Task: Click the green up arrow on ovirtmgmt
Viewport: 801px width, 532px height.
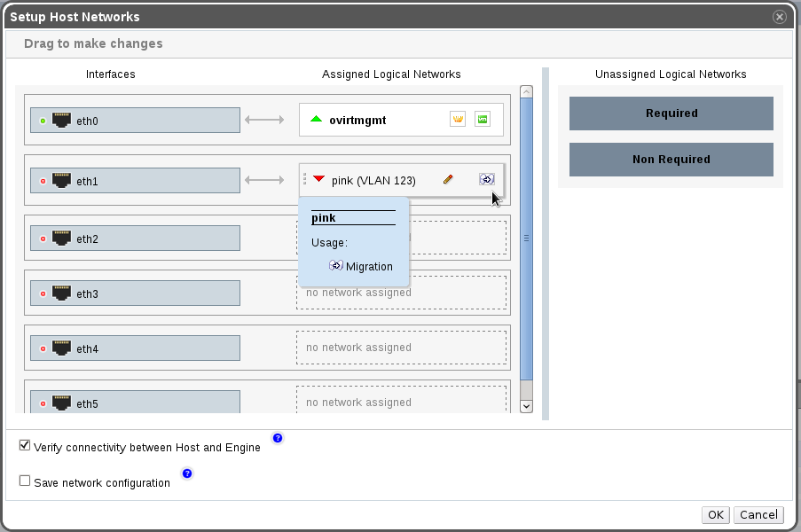Action: [317, 119]
